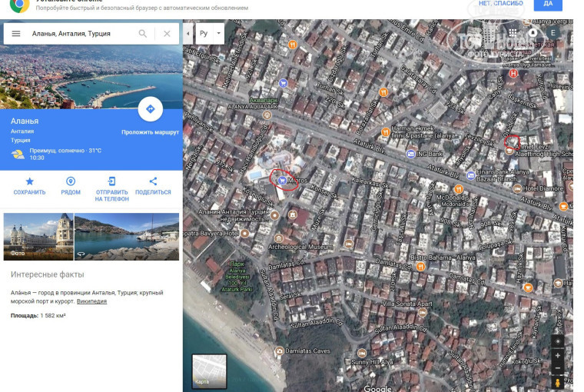Click the search magnifier icon

click(143, 34)
